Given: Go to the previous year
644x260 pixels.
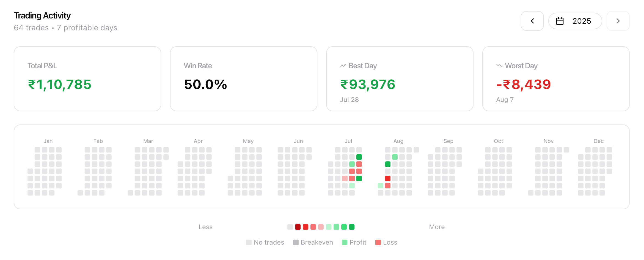Looking at the screenshot, I should tap(532, 21).
